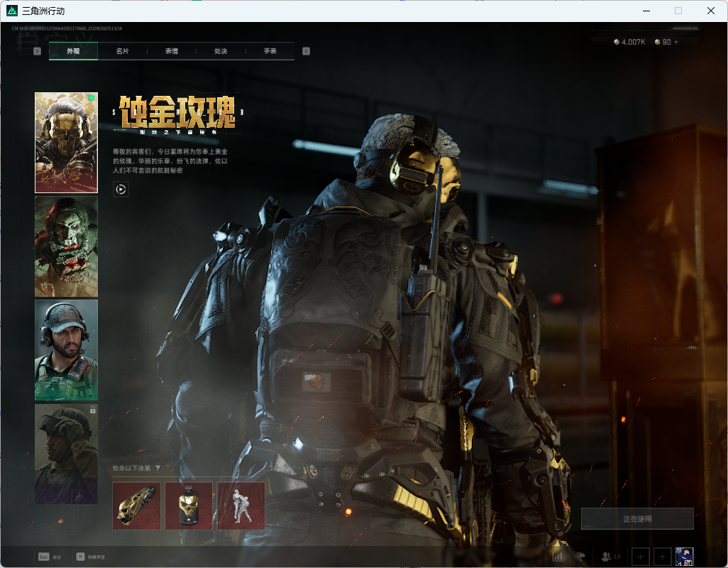Click the green triangle app icon in title bar

12,11
